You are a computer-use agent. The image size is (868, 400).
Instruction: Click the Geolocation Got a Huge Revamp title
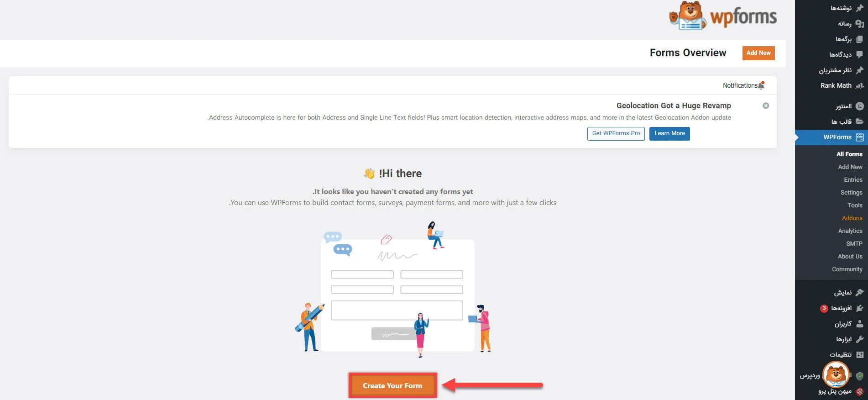(674, 105)
